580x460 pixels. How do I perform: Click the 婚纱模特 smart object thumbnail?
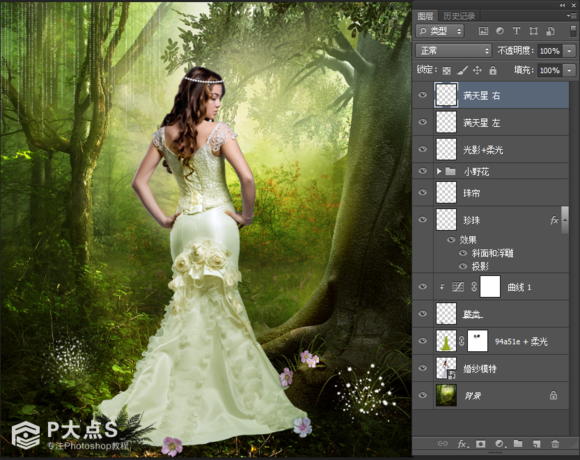pyautogui.click(x=446, y=368)
